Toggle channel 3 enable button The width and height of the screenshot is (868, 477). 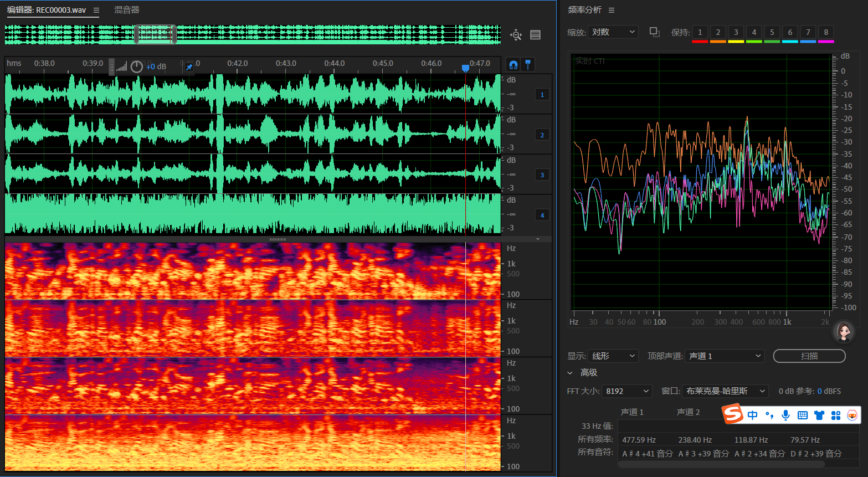(x=542, y=175)
